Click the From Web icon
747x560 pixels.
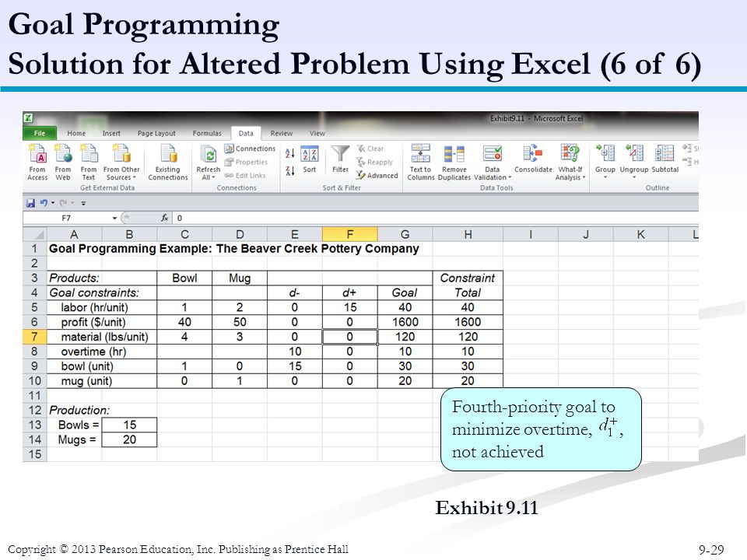click(x=62, y=163)
